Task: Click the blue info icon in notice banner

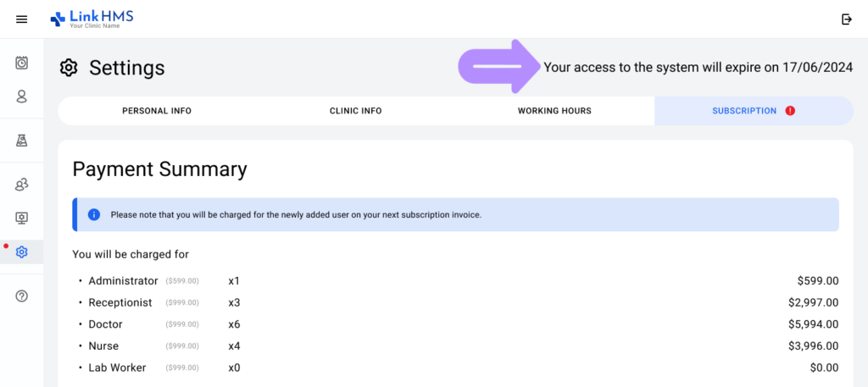Action: [94, 214]
